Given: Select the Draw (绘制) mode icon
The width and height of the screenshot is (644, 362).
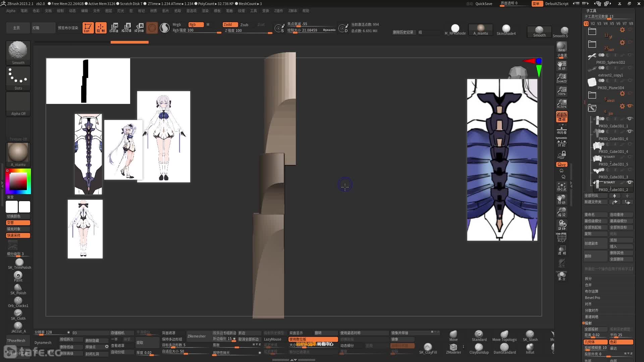Looking at the screenshot, I should (101, 27).
